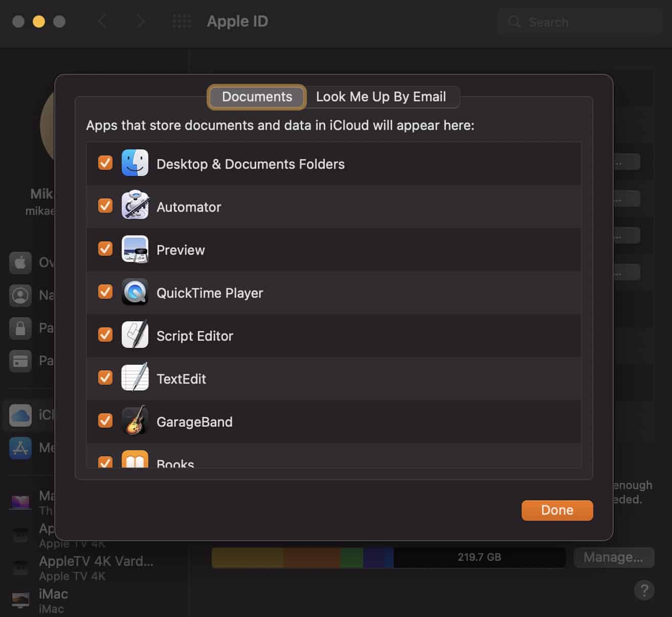Screen dimensions: 672x617
Task: Click the Script Editor label text
Action: pyautogui.click(x=195, y=336)
